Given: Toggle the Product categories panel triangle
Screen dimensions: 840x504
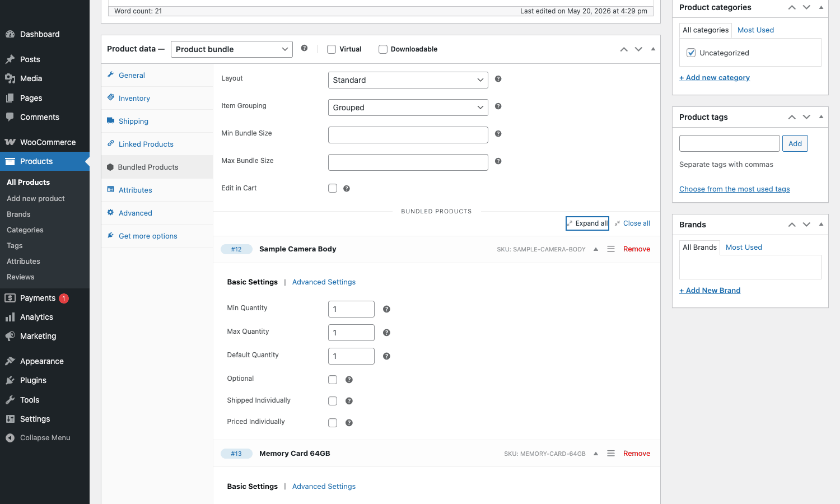Looking at the screenshot, I should coord(821,7).
